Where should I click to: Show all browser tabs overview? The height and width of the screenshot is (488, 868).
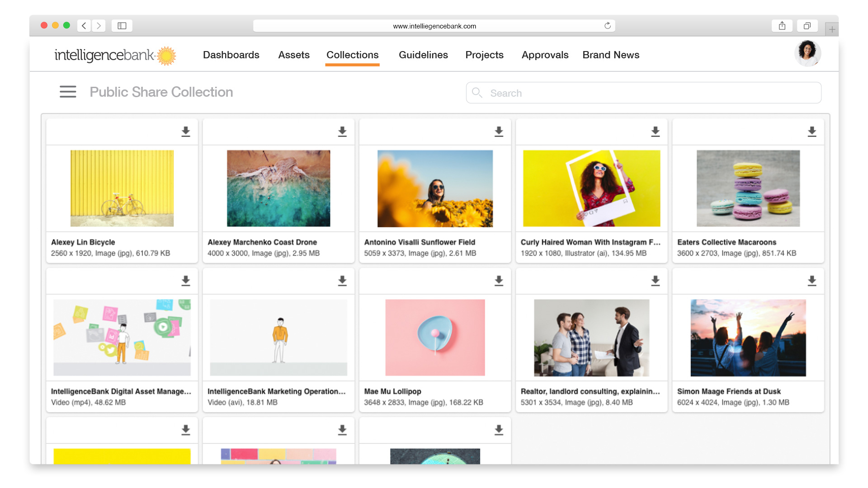tap(807, 26)
